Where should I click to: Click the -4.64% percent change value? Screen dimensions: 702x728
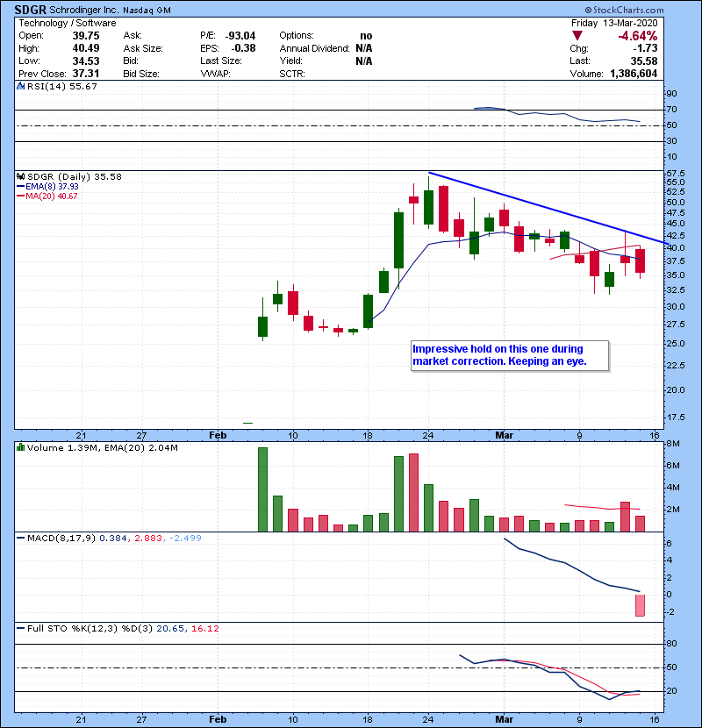[637, 36]
